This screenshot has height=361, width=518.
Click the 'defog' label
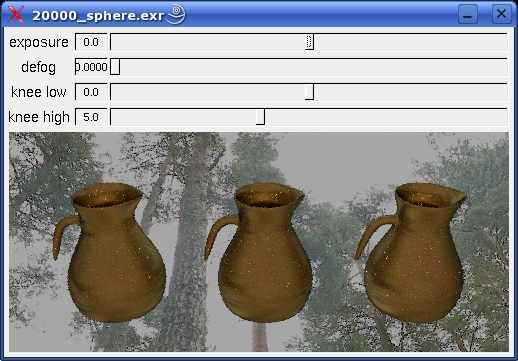click(x=39, y=67)
